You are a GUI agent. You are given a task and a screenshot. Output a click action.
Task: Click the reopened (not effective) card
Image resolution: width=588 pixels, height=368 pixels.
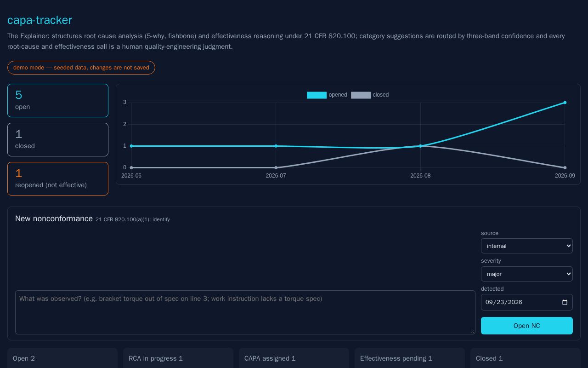(x=58, y=178)
